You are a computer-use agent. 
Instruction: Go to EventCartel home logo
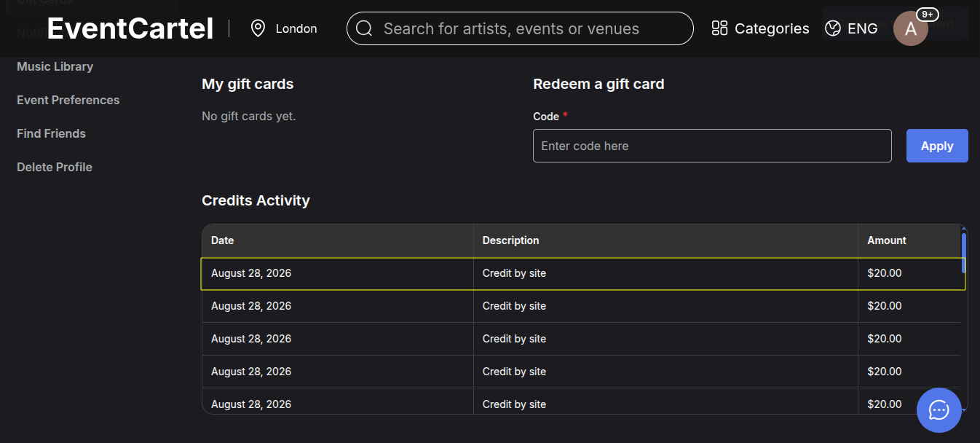130,28
